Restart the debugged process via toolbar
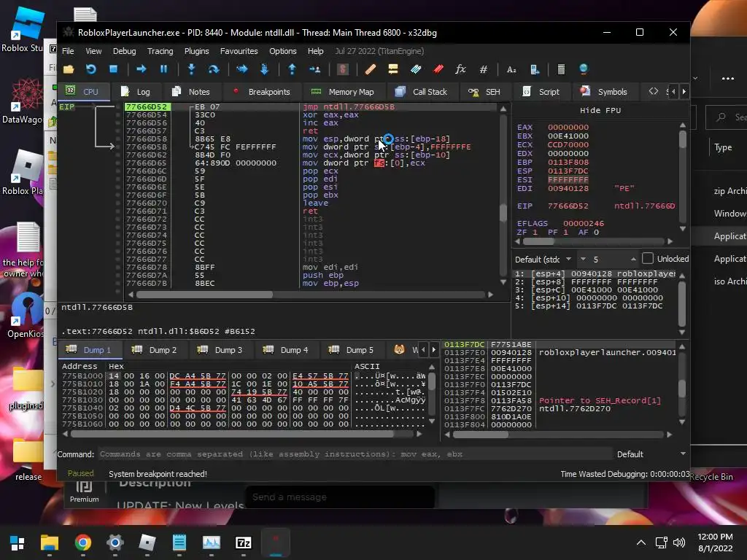Screen dimensions: 747x560 pyautogui.click(x=91, y=69)
